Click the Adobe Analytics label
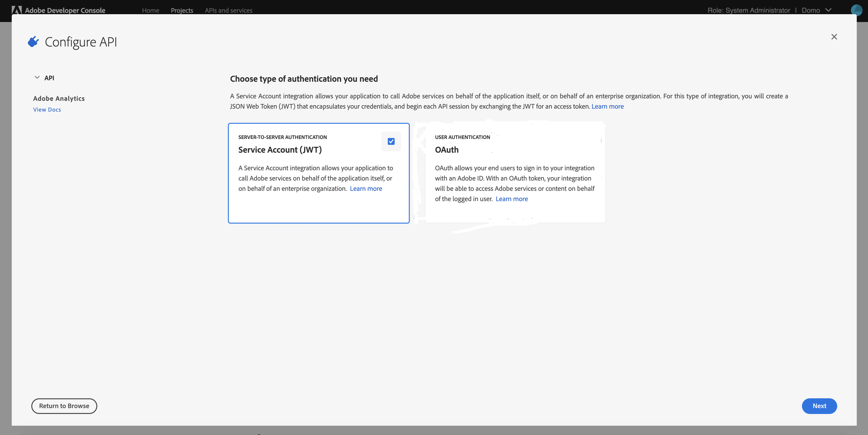 [x=59, y=98]
